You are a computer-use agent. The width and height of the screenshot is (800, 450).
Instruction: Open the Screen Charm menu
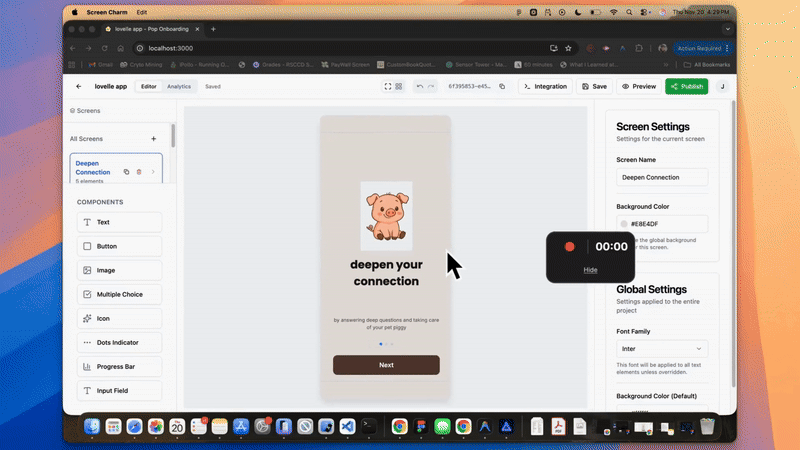click(x=107, y=12)
